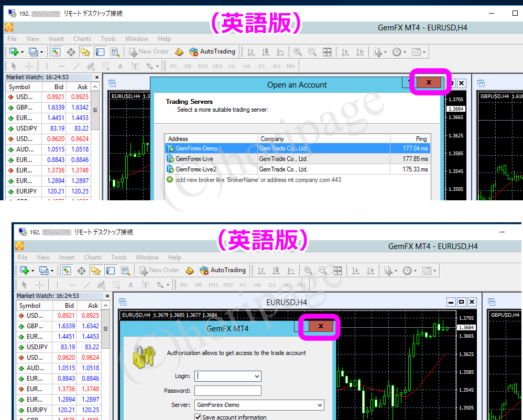Viewport: 523px width, 420px height.
Task: Toggle Terminal icon in upper MT4 toolbar
Action: tap(100, 52)
